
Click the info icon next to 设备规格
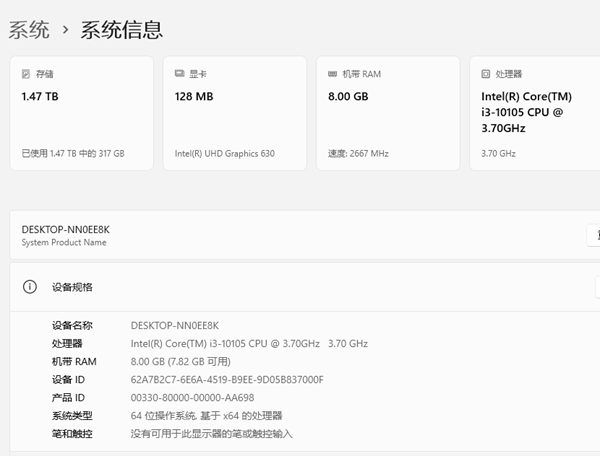click(30, 288)
